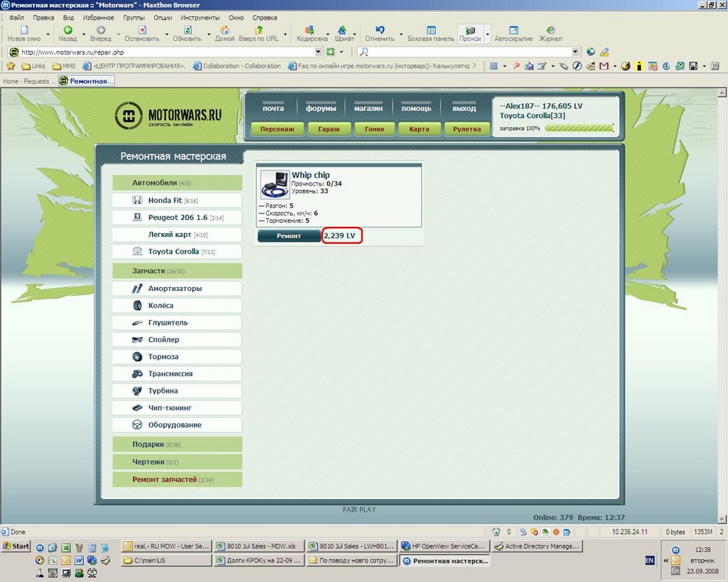This screenshot has height=582, width=728.
Task: Toggle Автоскрытие auto-hide button
Action: [x=514, y=31]
